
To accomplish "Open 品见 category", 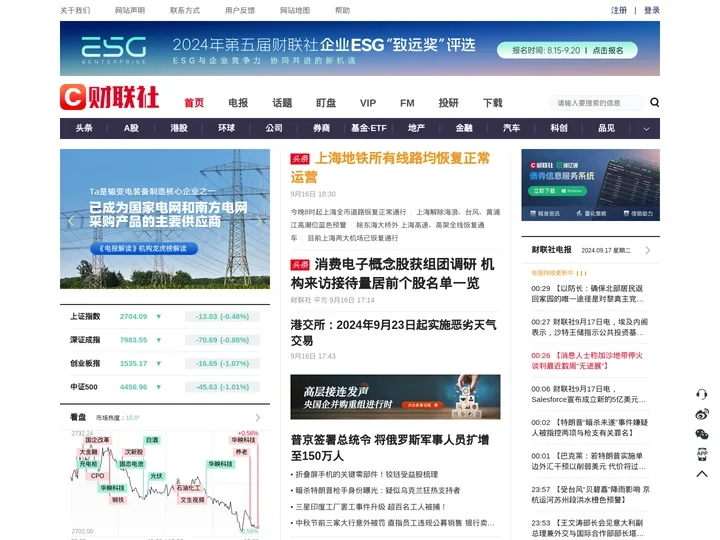I will (x=607, y=128).
